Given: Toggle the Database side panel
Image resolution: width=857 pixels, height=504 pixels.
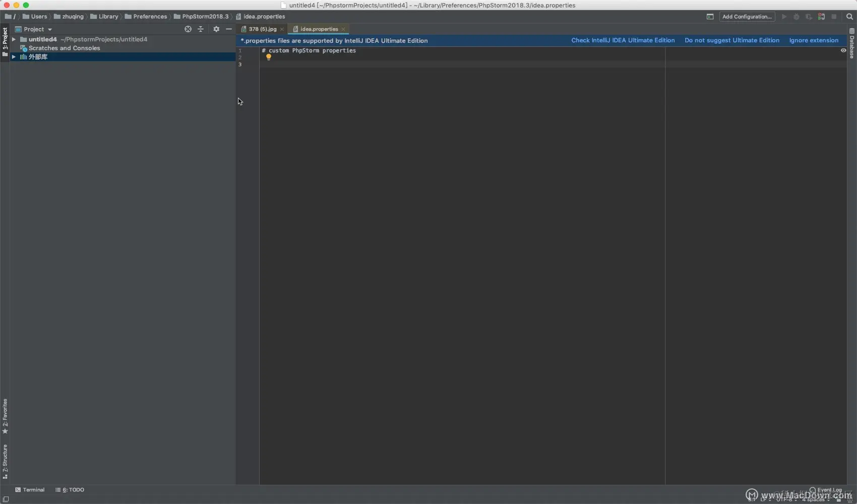Looking at the screenshot, I should tap(852, 43).
